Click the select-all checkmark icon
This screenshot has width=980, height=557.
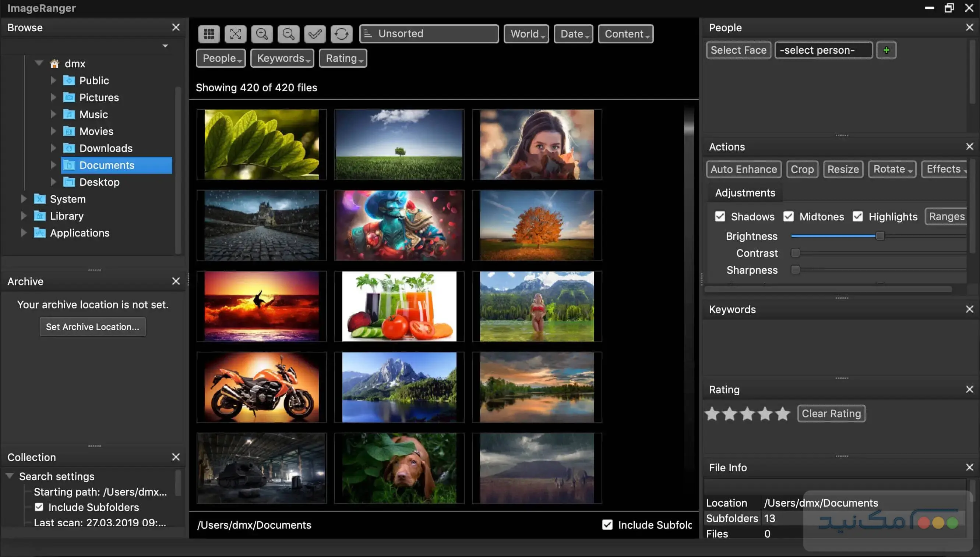(315, 34)
